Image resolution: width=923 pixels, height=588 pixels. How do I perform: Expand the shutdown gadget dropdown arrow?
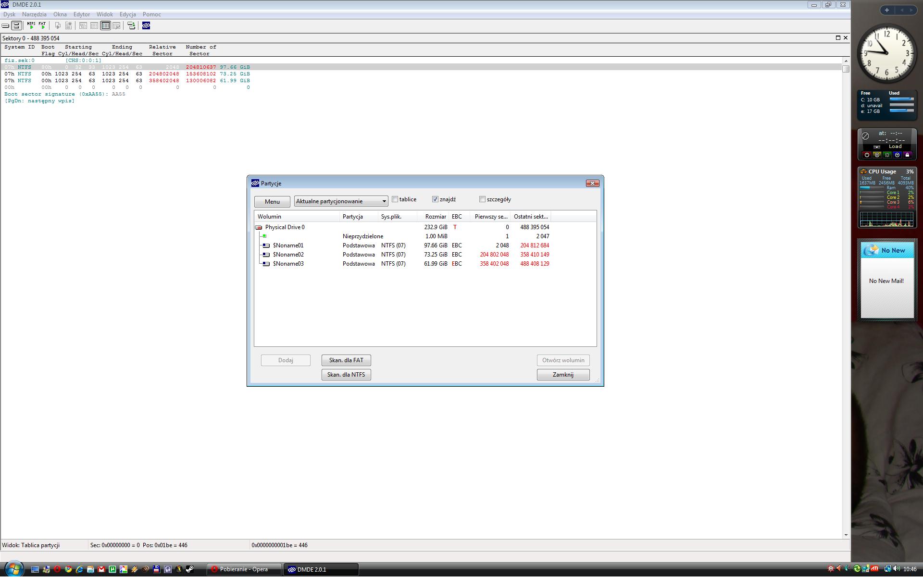[x=877, y=147]
